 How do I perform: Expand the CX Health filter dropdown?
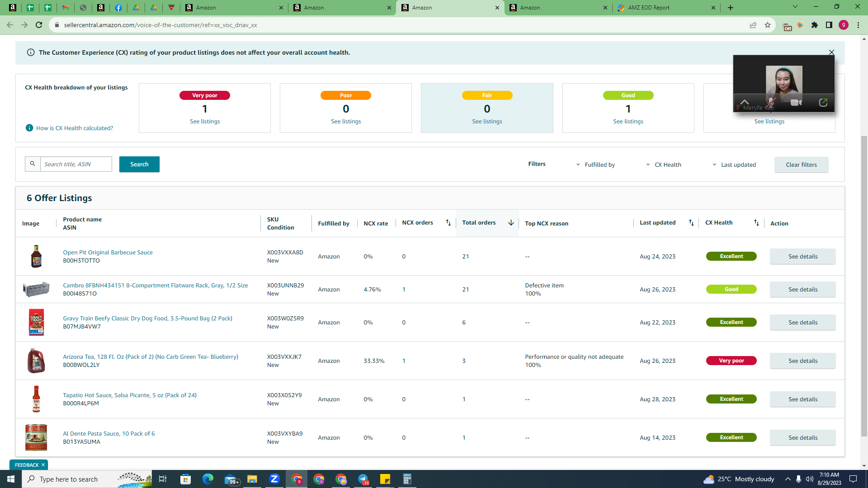click(x=664, y=164)
